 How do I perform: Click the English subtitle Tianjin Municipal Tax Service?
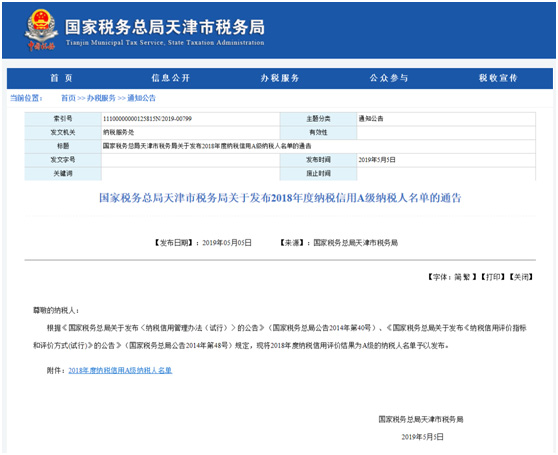165,43
